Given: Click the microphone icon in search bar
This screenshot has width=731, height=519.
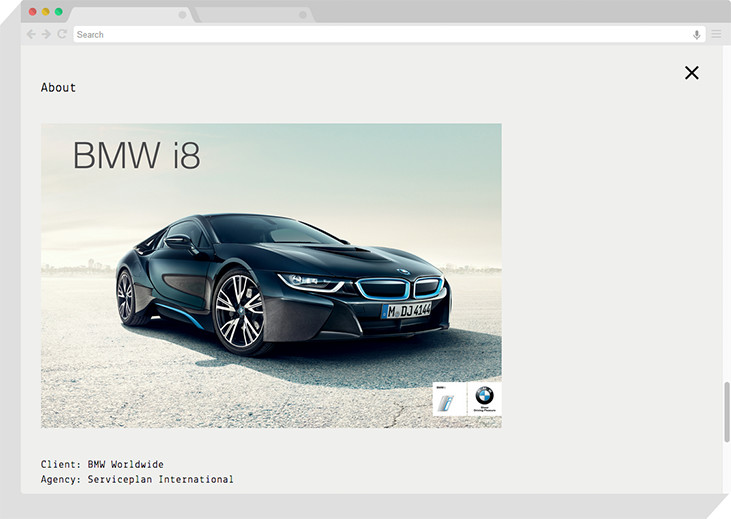Looking at the screenshot, I should pyautogui.click(x=697, y=35).
